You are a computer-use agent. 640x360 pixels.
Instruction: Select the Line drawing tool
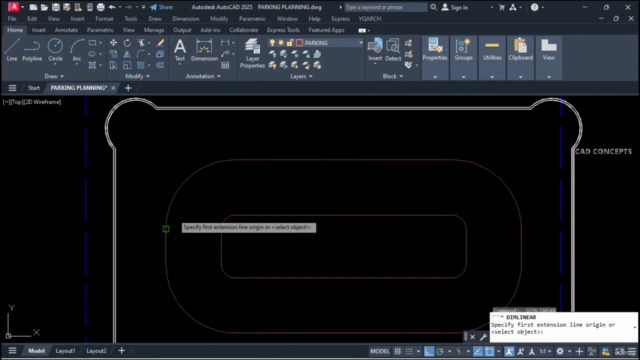12,50
